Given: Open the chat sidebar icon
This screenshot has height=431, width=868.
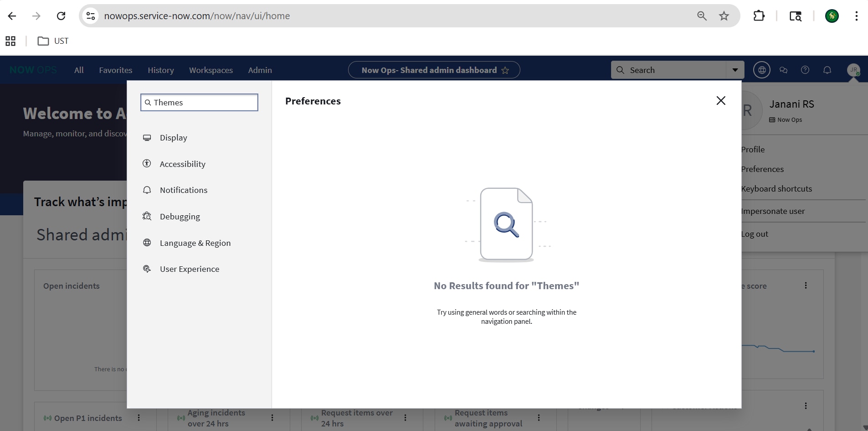Looking at the screenshot, I should point(784,70).
